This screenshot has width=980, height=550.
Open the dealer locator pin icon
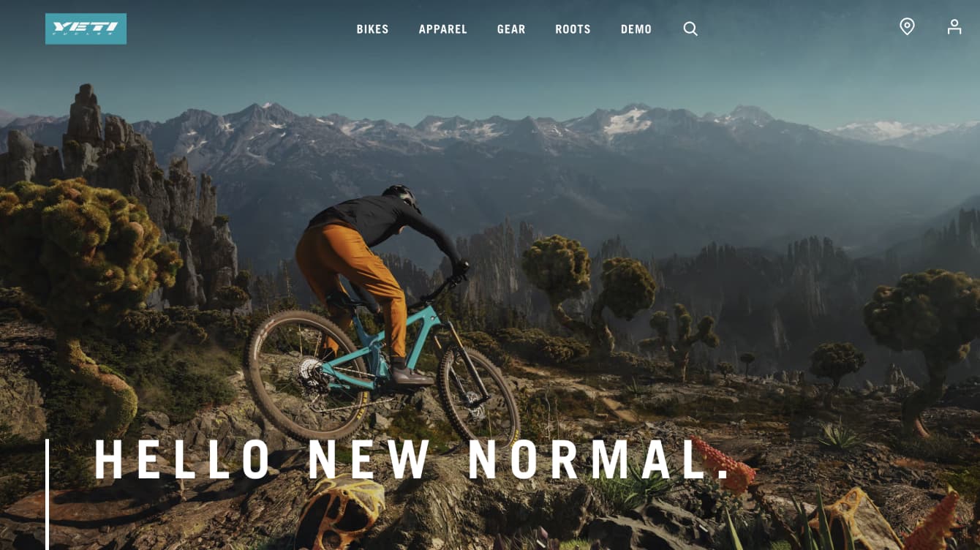point(907,27)
